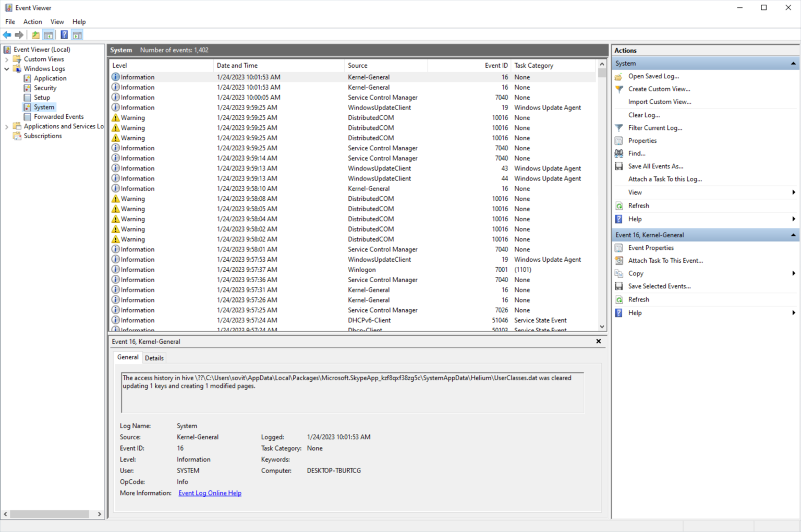The height and width of the screenshot is (532, 801).
Task: Click Attach Task To This Event
Action: click(666, 260)
